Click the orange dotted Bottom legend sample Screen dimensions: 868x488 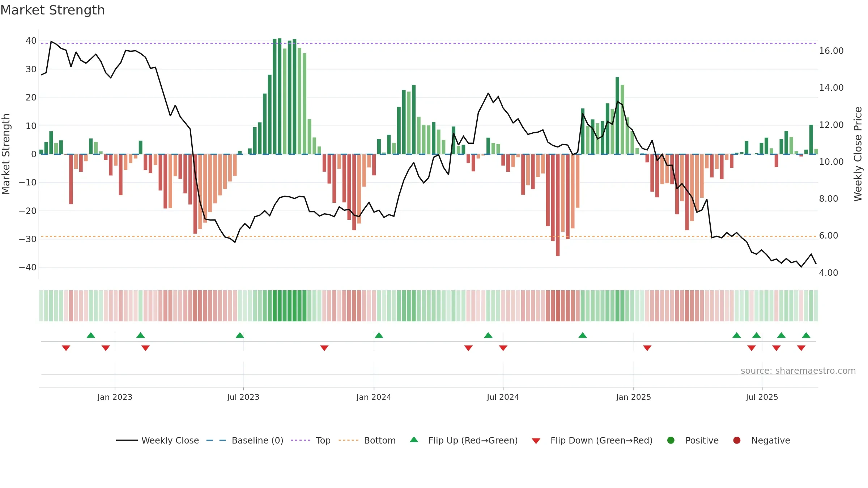tap(349, 440)
